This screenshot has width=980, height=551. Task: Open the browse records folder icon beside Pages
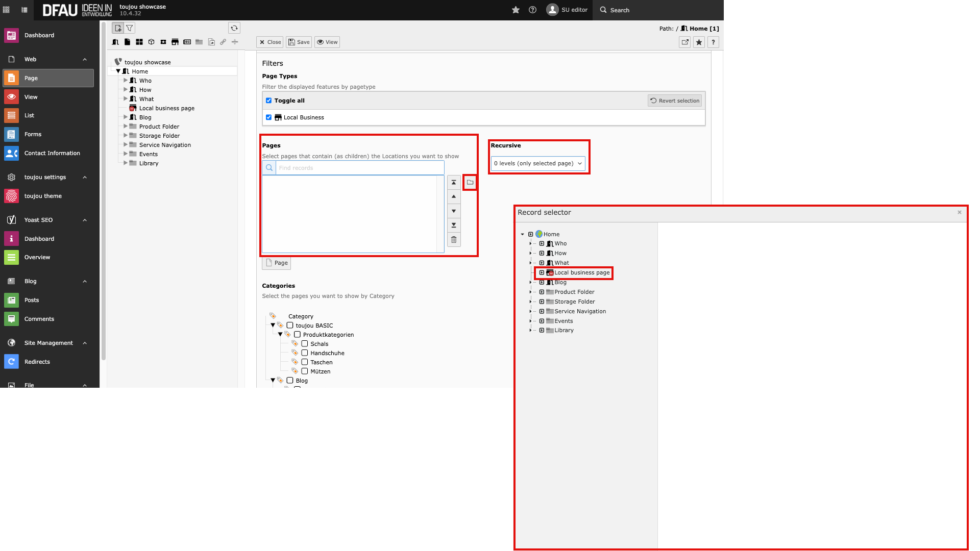[x=470, y=182]
